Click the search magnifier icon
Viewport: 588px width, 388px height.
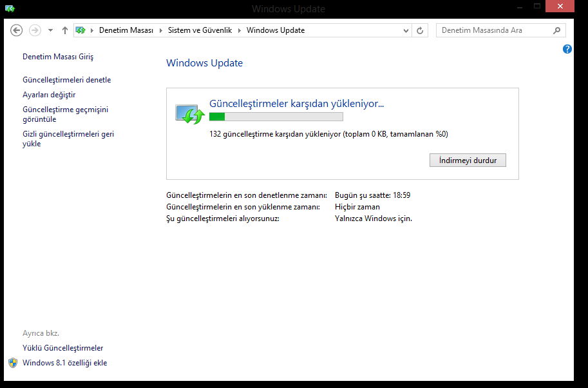557,30
